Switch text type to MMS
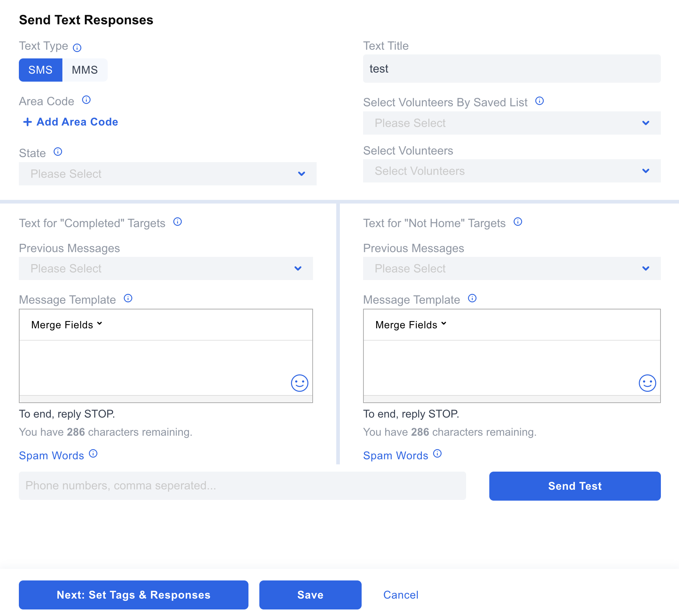 pos(85,70)
